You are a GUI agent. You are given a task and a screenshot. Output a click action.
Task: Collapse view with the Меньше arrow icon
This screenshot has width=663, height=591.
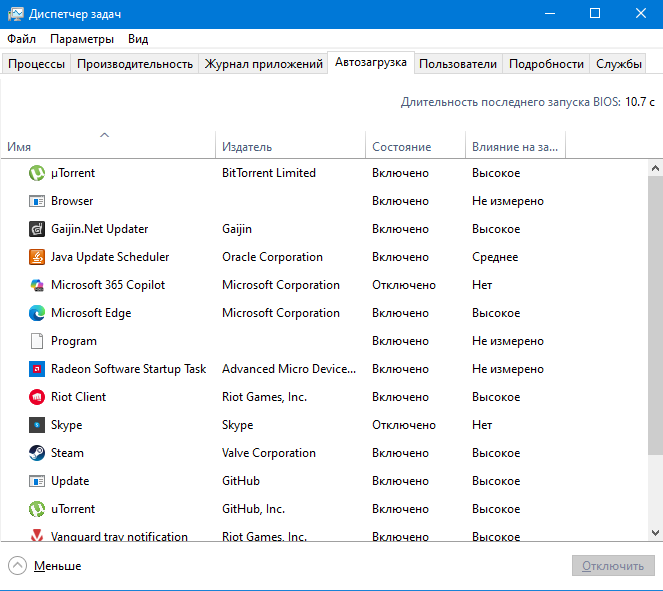click(x=17, y=566)
